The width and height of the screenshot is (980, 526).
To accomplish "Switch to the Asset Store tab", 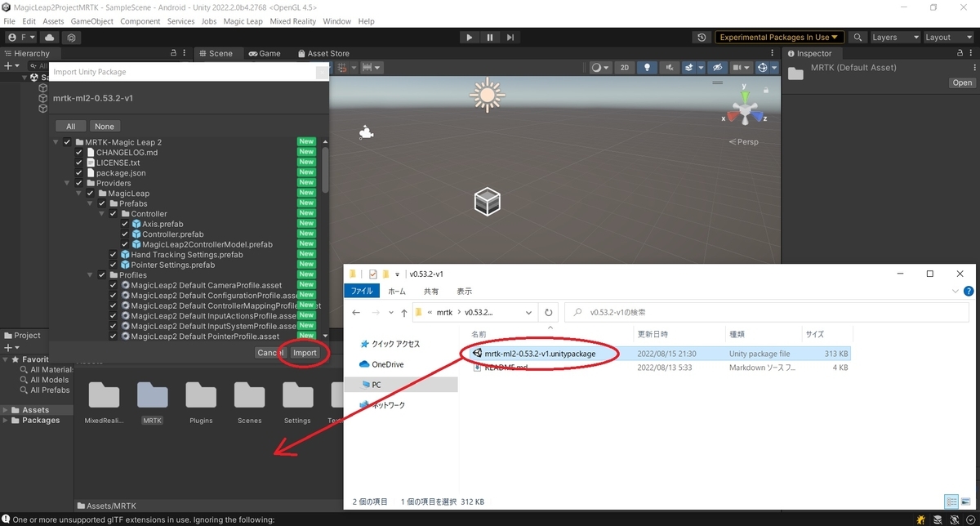I will point(323,53).
